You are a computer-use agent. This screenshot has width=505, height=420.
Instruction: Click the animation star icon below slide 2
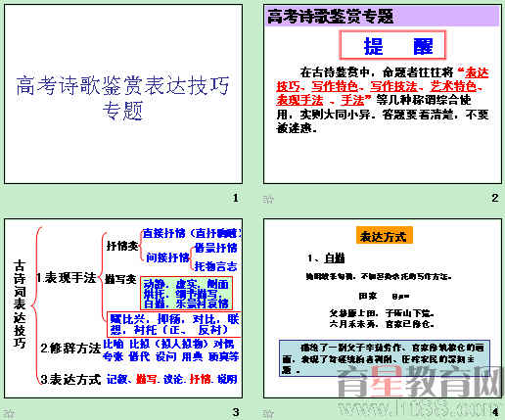coord(268,199)
